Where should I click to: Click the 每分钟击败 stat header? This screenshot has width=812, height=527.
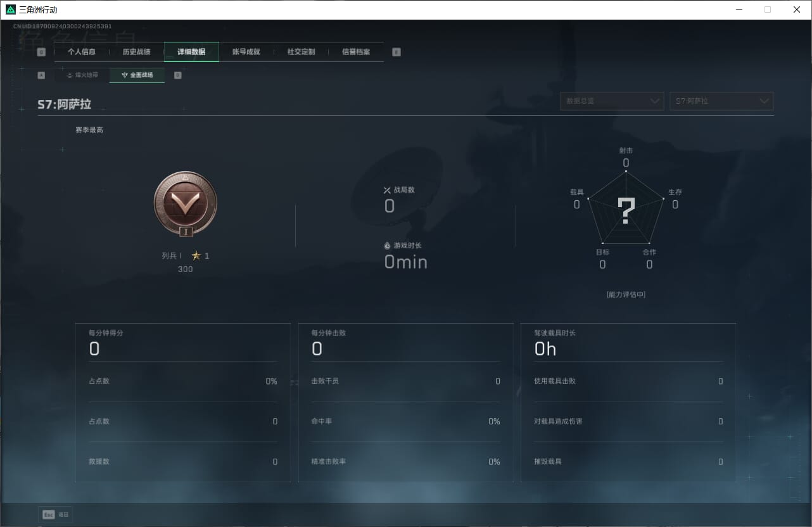point(329,333)
